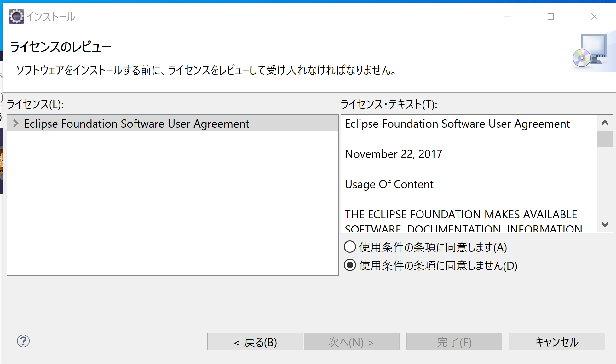Click 'Usage Of Content' heading in license text
The height and width of the screenshot is (364, 616).
[389, 184]
